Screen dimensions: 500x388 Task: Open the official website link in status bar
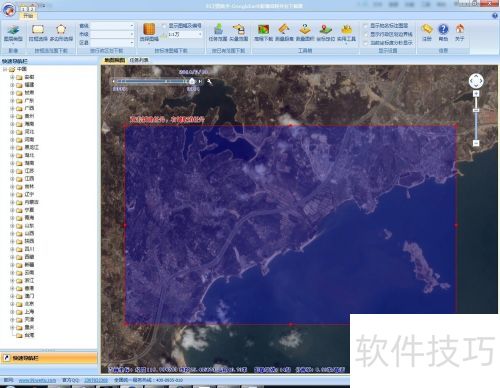click(37, 380)
